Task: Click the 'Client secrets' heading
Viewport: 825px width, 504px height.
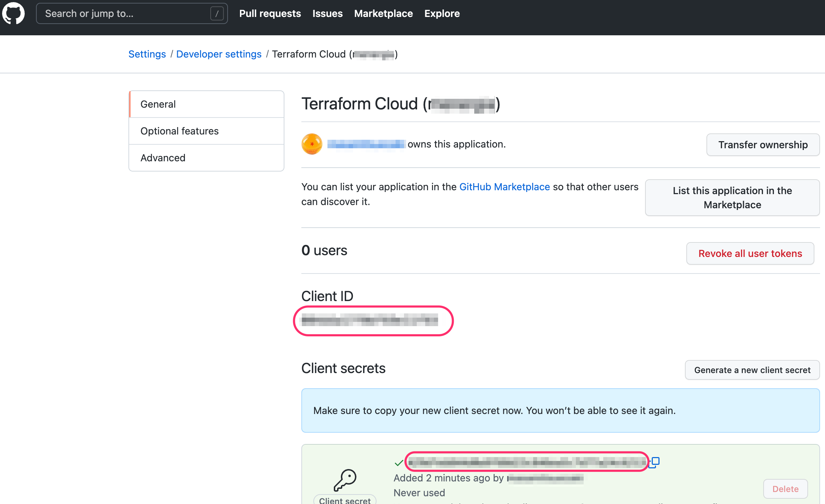Action: click(343, 368)
